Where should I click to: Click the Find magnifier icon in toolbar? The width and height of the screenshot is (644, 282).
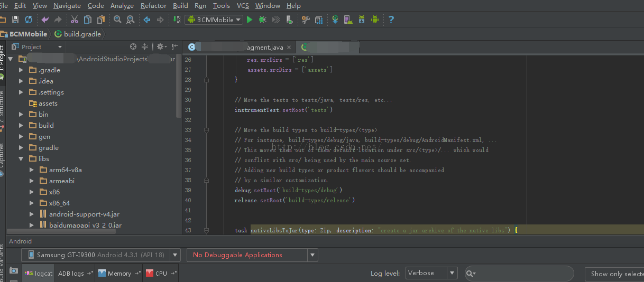tap(117, 20)
